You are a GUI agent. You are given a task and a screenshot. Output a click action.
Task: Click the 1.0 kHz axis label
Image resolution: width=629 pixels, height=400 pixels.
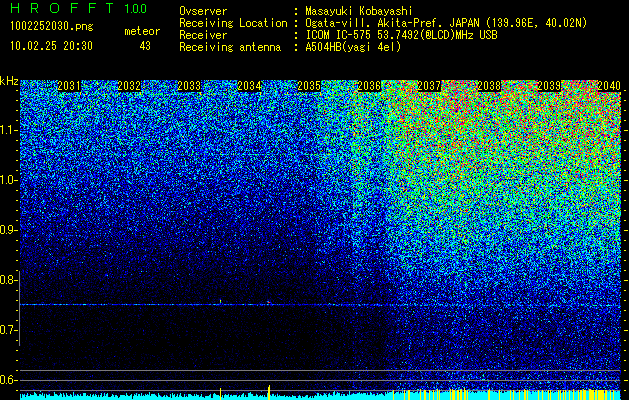click(x=7, y=180)
